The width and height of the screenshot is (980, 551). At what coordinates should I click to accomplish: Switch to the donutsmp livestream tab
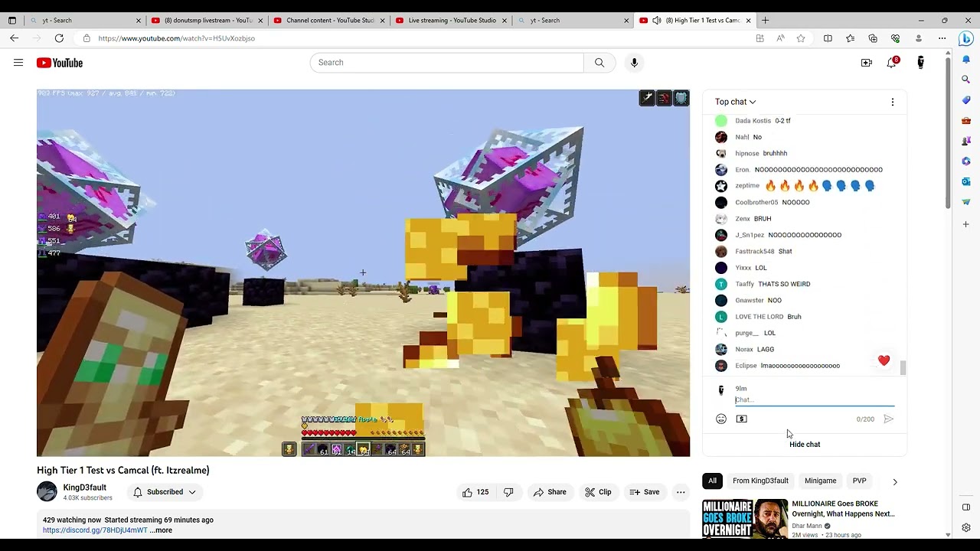206,21
